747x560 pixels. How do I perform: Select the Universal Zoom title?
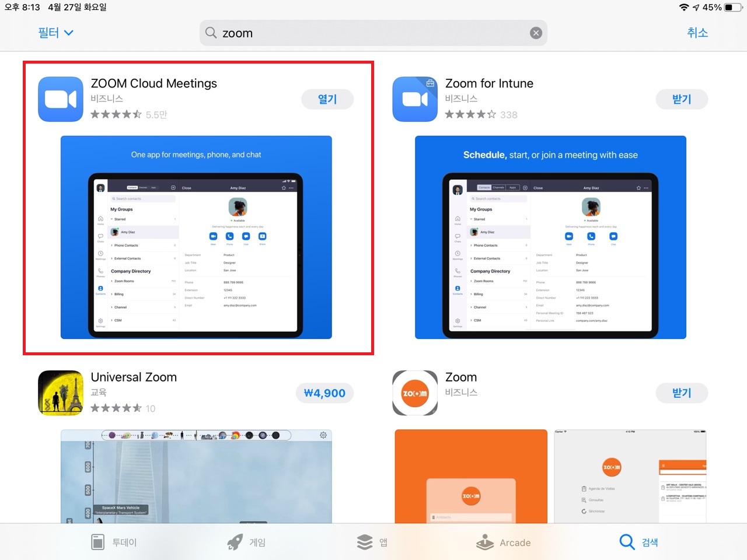pos(134,377)
